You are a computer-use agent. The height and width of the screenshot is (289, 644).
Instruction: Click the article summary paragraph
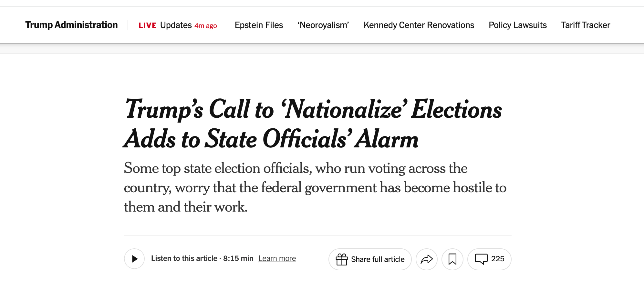[315, 187]
